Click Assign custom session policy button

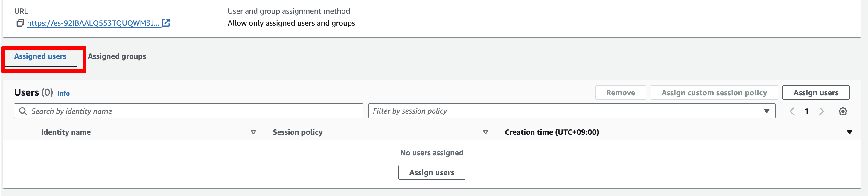click(714, 93)
